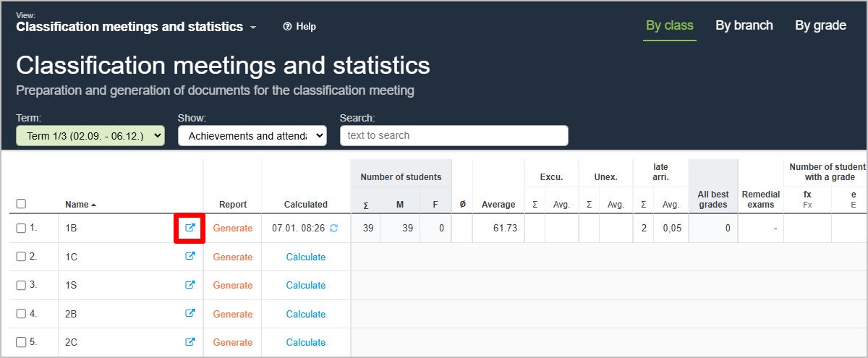868x358 pixels.
Task: Toggle the select-all checkbox in header
Action: (x=21, y=204)
